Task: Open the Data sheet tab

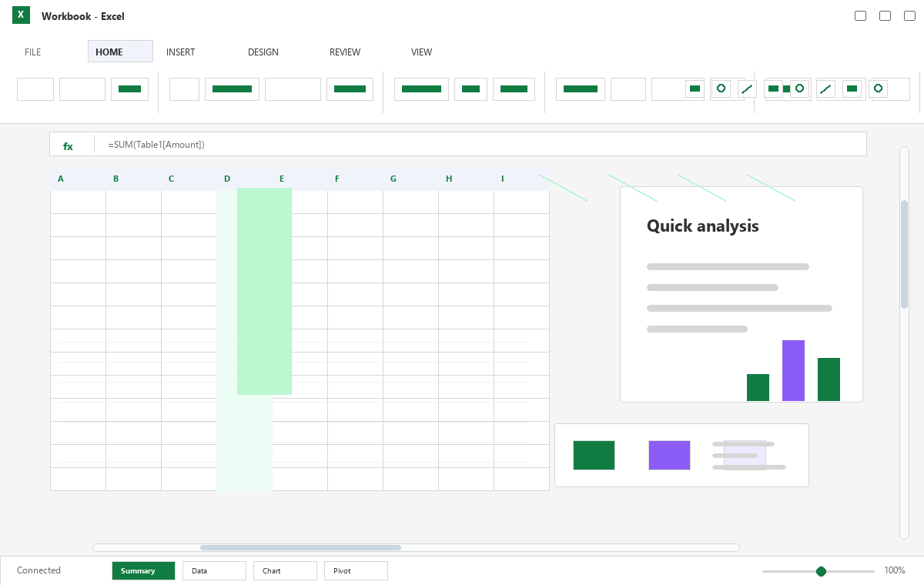Action: 214,570
